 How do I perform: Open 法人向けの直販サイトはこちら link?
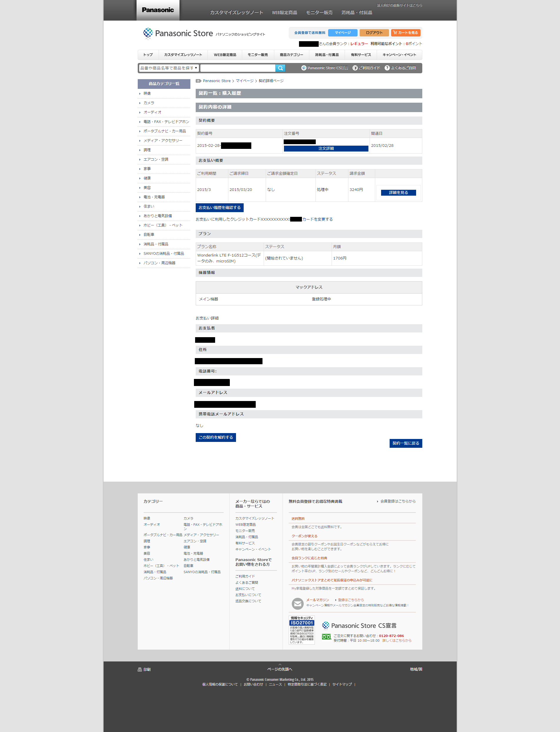(399, 5)
